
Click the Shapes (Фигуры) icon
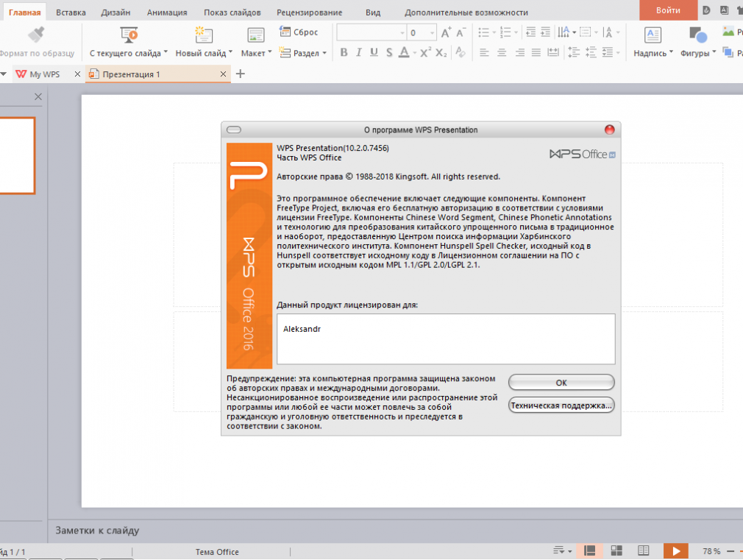[697, 35]
